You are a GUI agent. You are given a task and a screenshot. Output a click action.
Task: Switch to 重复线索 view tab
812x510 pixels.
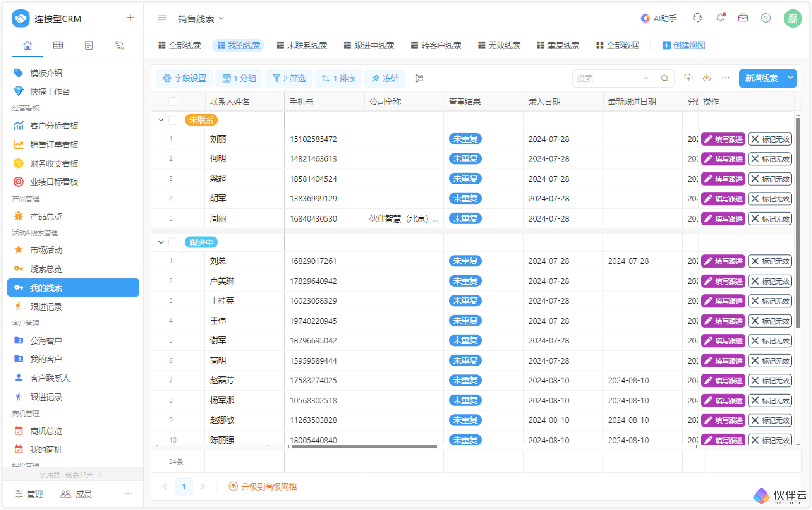click(x=558, y=46)
